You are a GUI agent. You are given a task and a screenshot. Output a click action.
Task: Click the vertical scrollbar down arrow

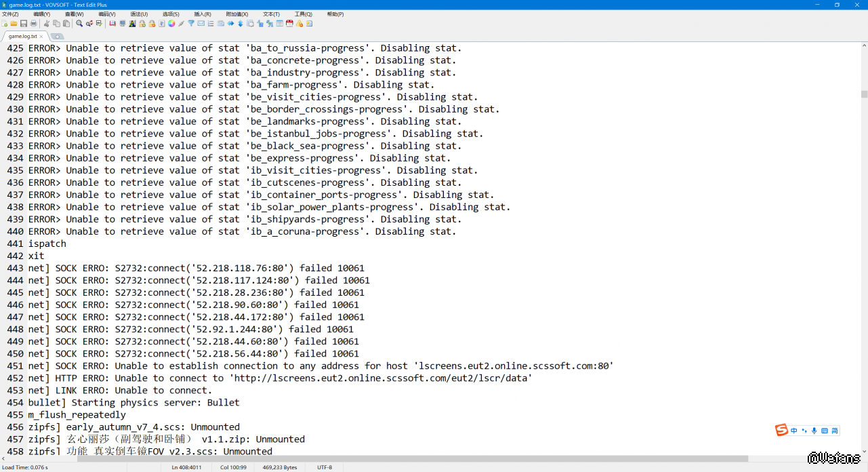click(x=864, y=451)
